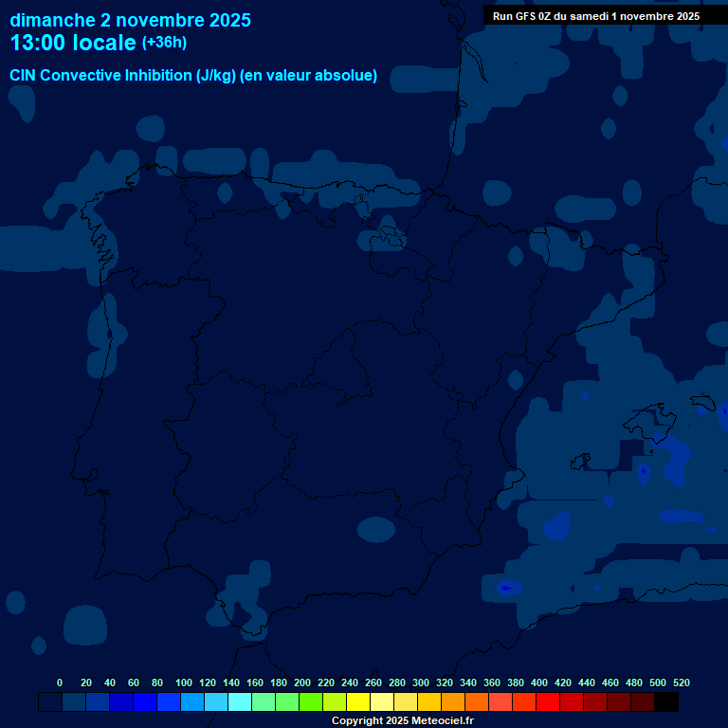728x728 pixels.
Task: Click the legend value "240"
Action: (350, 682)
